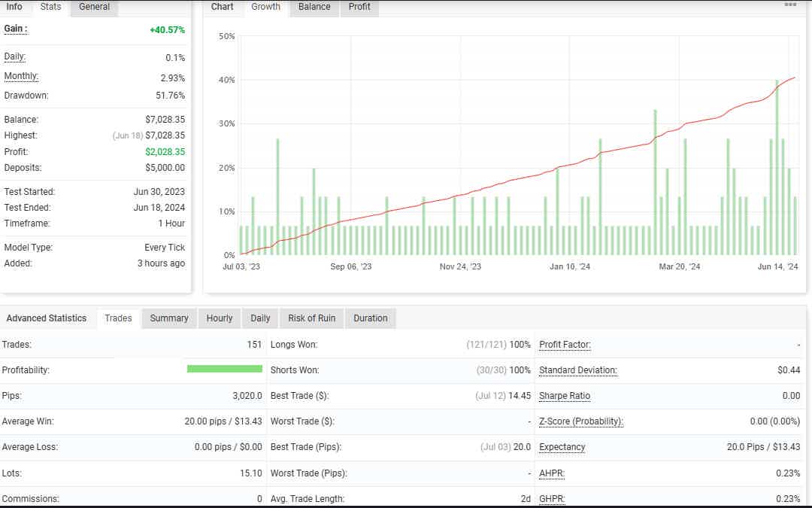Open the chart options ellipsis menu
812x508 pixels.
[790, 5]
